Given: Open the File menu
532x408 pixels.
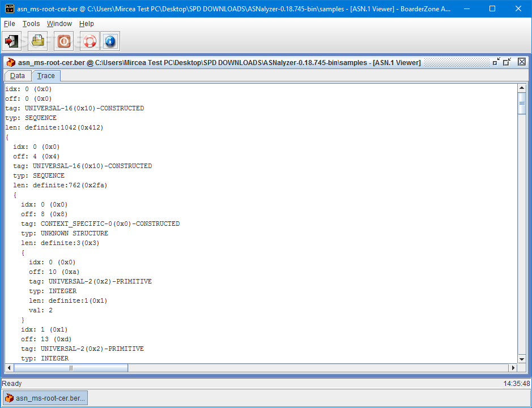Looking at the screenshot, I should [10, 24].
